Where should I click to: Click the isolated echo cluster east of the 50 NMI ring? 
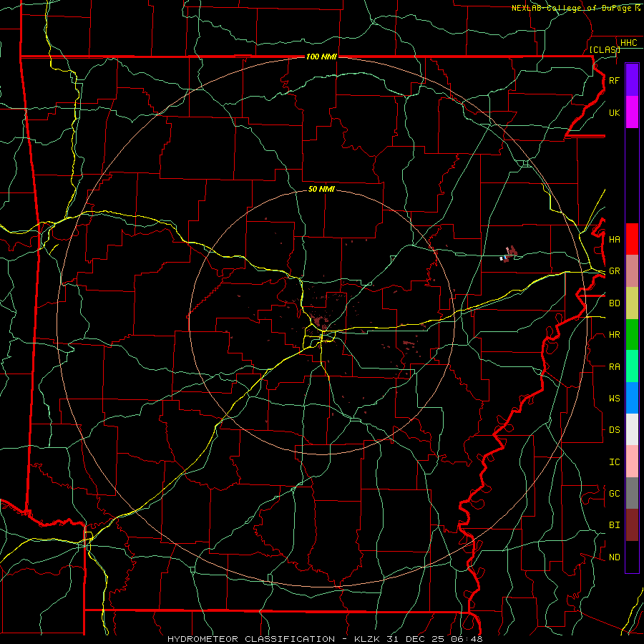(x=509, y=253)
